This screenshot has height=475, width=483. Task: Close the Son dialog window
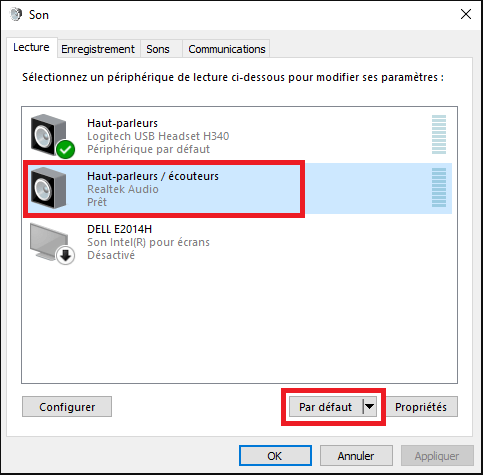coord(466,14)
